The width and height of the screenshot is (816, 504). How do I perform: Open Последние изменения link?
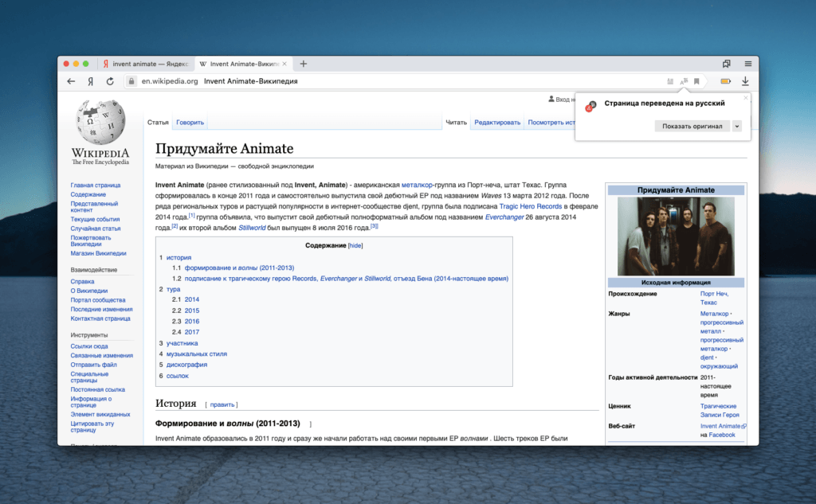coord(101,309)
